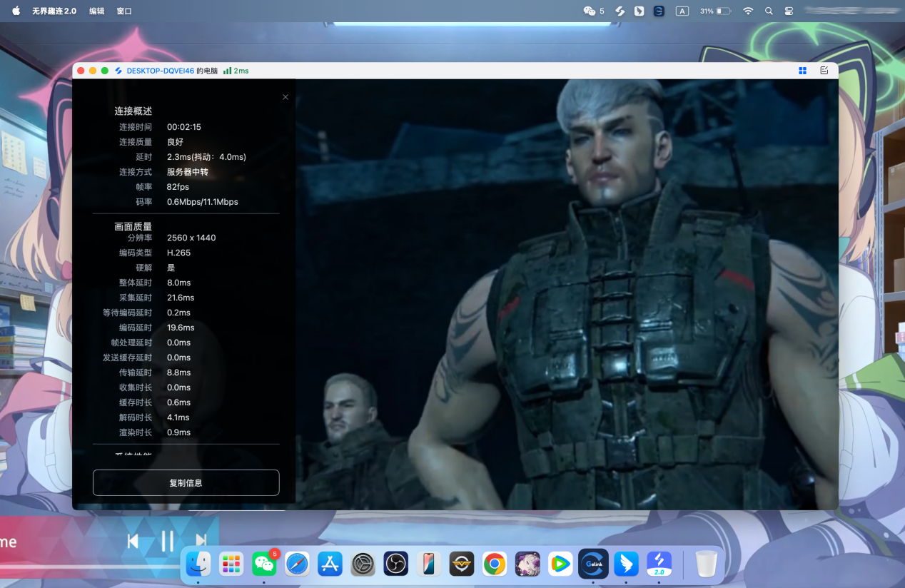Skip to next track in music widget
This screenshot has width=905, height=588.
[201, 541]
